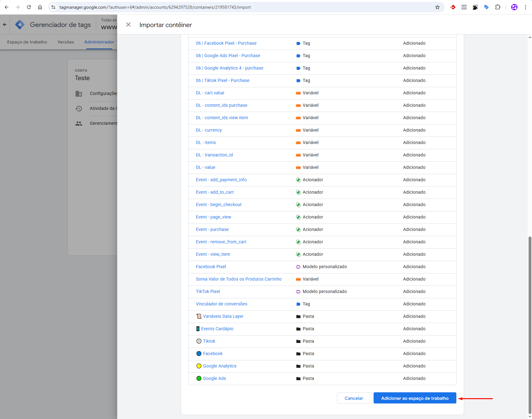Click the Teste account name
532x419 pixels.
[82, 78]
